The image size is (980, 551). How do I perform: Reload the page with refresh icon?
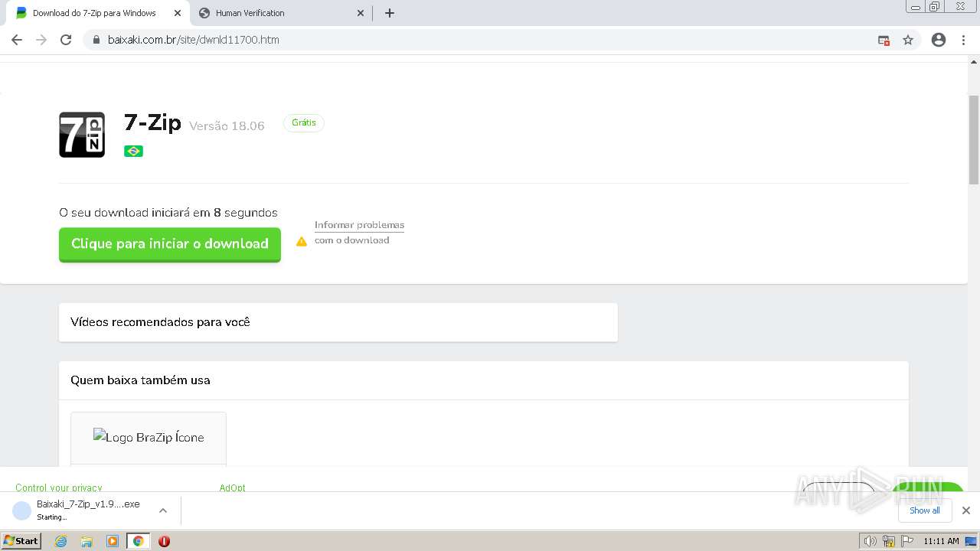coord(66,40)
